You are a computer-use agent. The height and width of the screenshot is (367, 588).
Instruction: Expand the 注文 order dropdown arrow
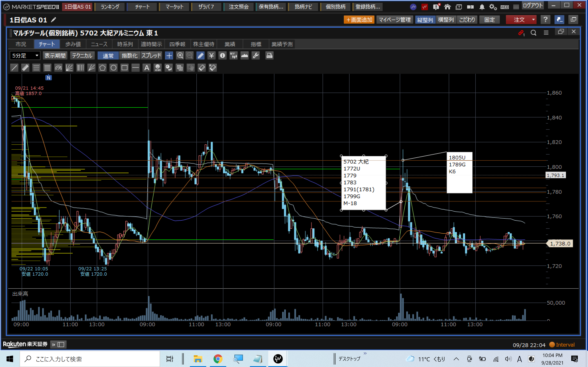533,20
